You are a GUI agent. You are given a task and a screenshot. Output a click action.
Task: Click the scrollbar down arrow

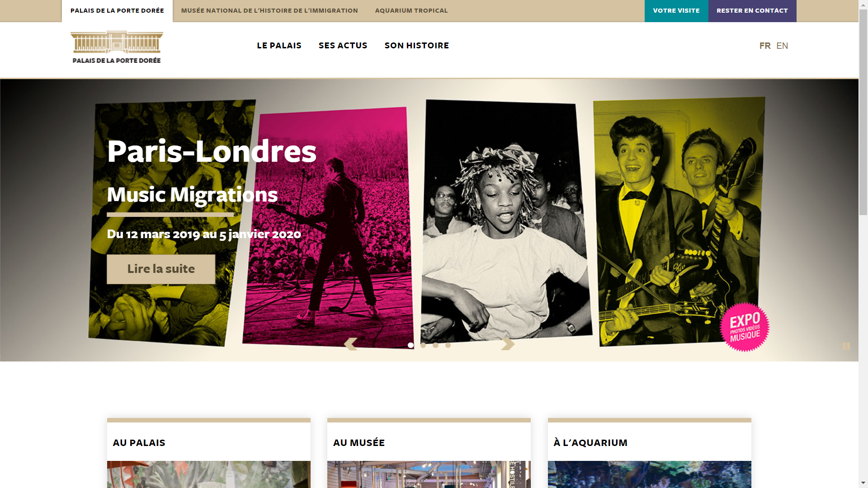[x=863, y=483]
